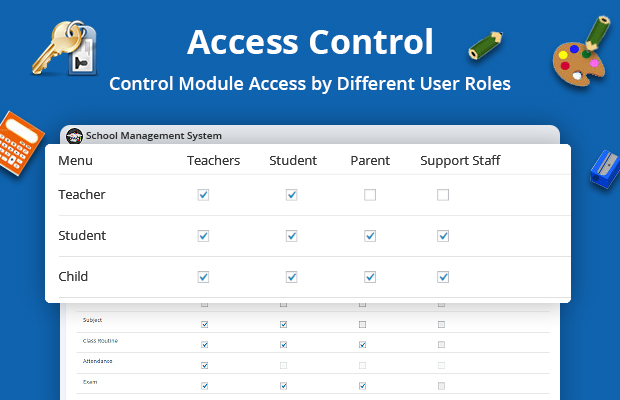Uncheck Support Staff access for Student menu

click(443, 236)
